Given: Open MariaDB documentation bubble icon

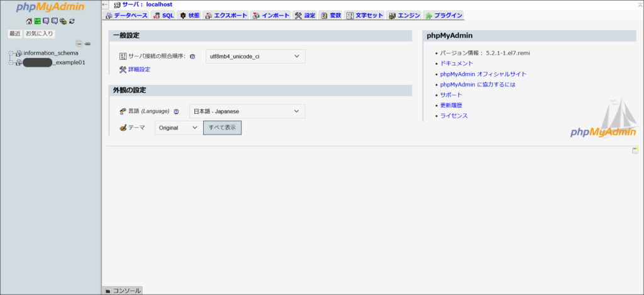Looking at the screenshot, I should [55, 21].
